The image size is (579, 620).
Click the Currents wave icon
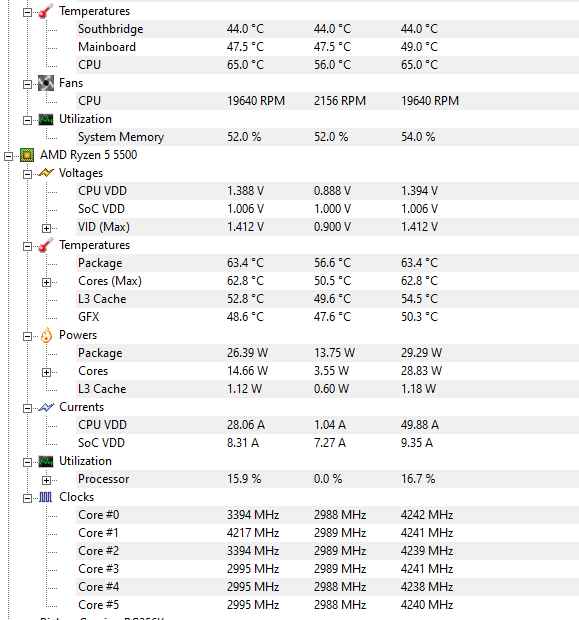point(46,407)
